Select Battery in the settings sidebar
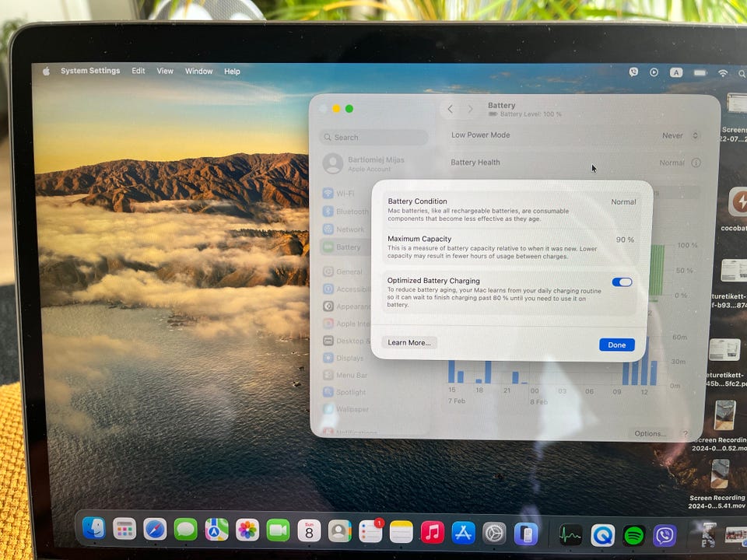This screenshot has width=747, height=560. (x=343, y=247)
